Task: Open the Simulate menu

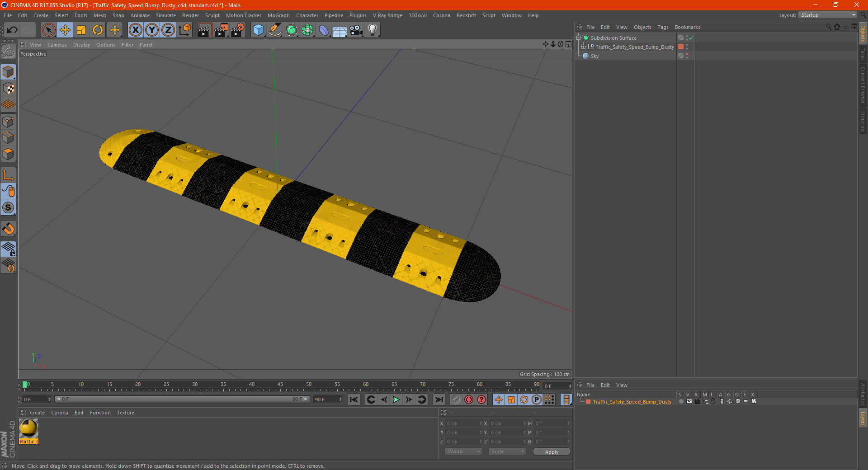Action: point(166,15)
